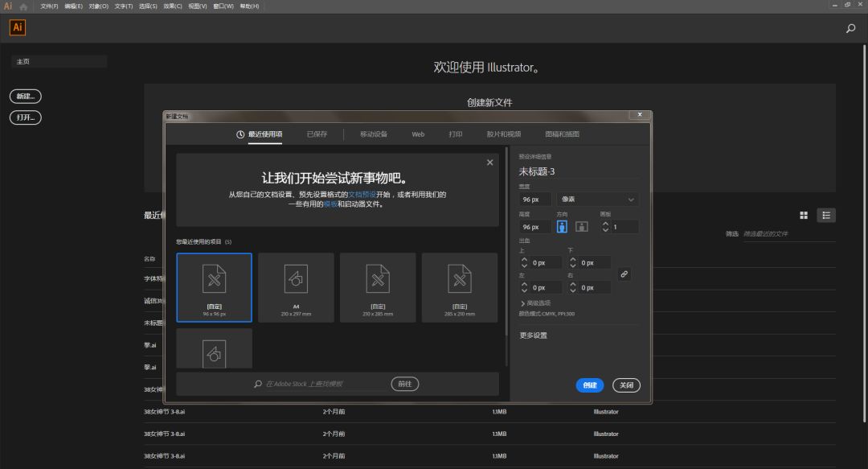Open the 最近使用项 tab
This screenshot has width=868, height=469.
(260, 134)
